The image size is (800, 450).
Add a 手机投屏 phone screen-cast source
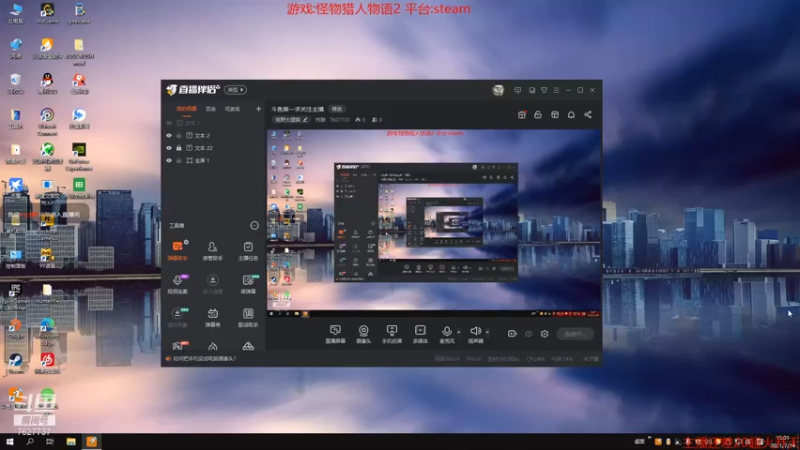392,334
